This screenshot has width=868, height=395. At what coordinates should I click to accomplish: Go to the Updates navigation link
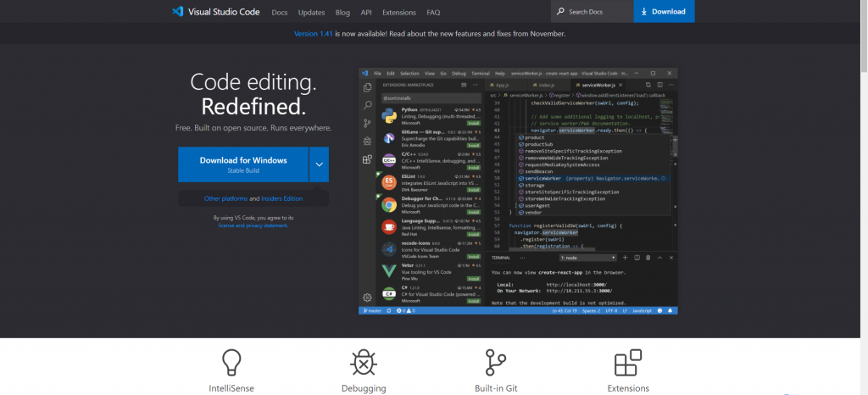tap(311, 12)
